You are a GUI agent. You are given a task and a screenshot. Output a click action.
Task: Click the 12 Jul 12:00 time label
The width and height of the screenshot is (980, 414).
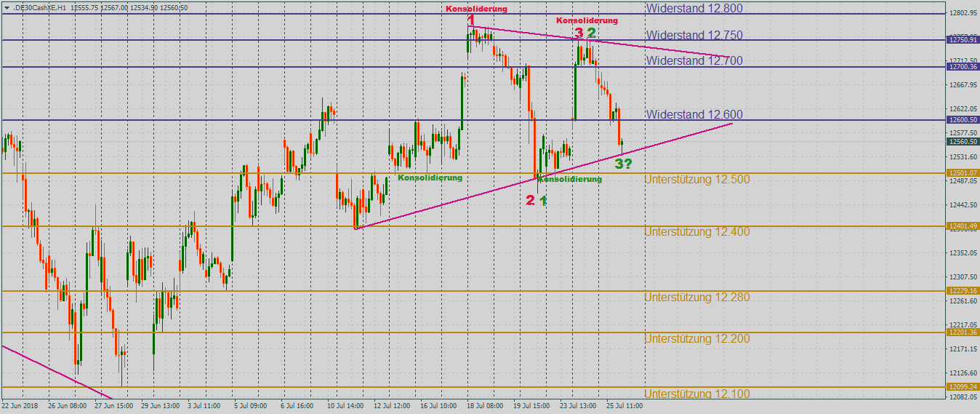pos(393,406)
